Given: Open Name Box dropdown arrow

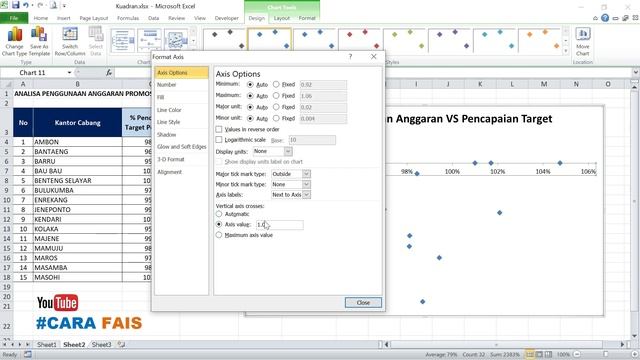Looking at the screenshot, I should click(69, 73).
